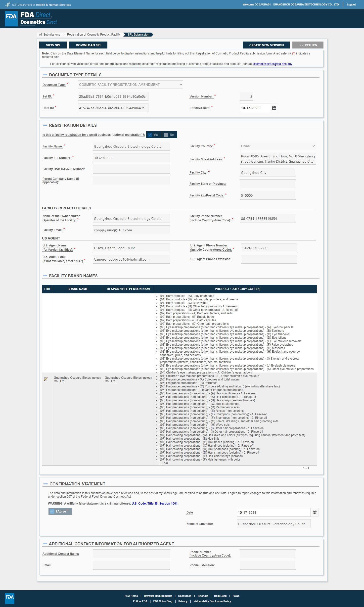Open Registration of Cosmetic Product Facility breadcrumb
This screenshot has height=607, width=364.
(x=93, y=35)
